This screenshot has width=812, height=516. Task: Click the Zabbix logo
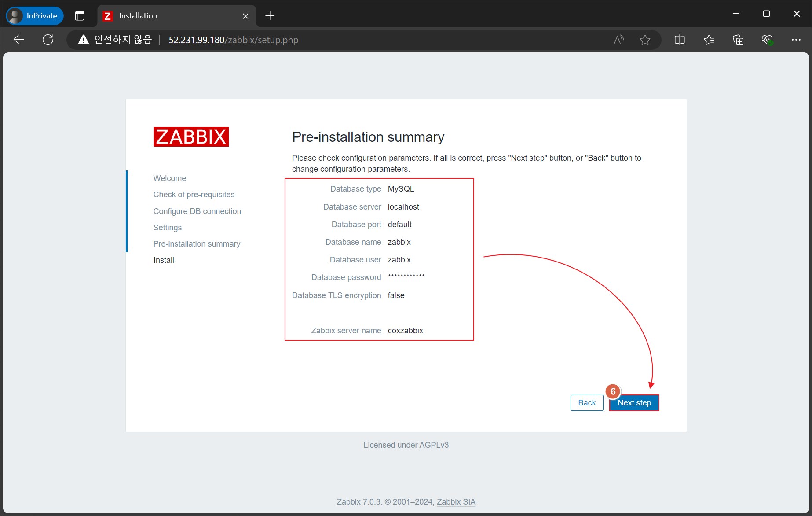click(x=191, y=137)
